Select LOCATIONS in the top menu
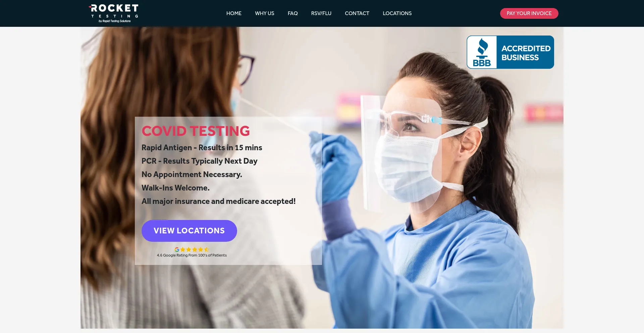Image resolution: width=644 pixels, height=333 pixels. coord(397,13)
